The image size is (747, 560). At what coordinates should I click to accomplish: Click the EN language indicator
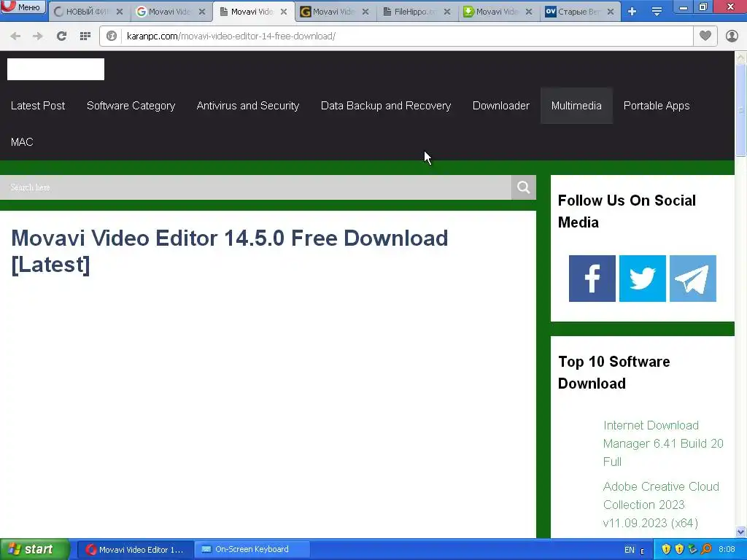point(630,550)
